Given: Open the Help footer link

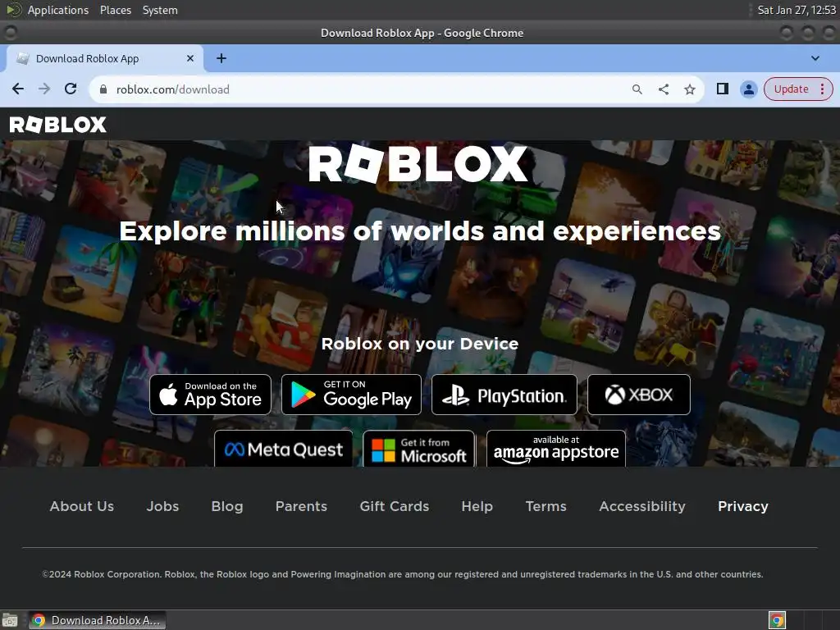Looking at the screenshot, I should [477, 506].
